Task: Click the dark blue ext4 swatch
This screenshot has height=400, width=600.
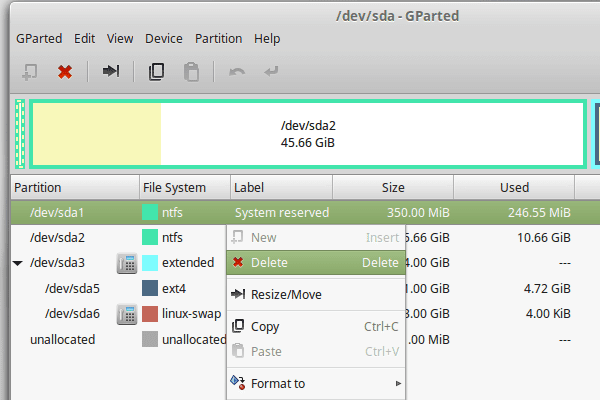Action: tap(150, 288)
